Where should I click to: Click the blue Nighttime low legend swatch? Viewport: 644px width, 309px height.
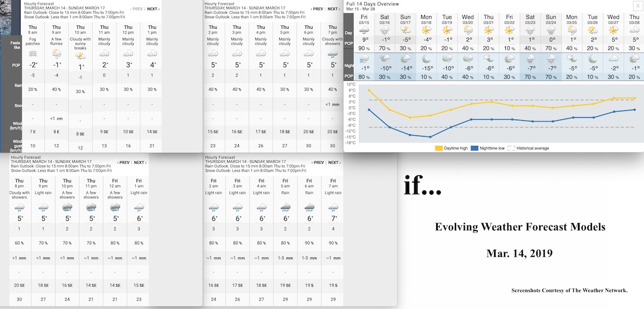point(475,148)
